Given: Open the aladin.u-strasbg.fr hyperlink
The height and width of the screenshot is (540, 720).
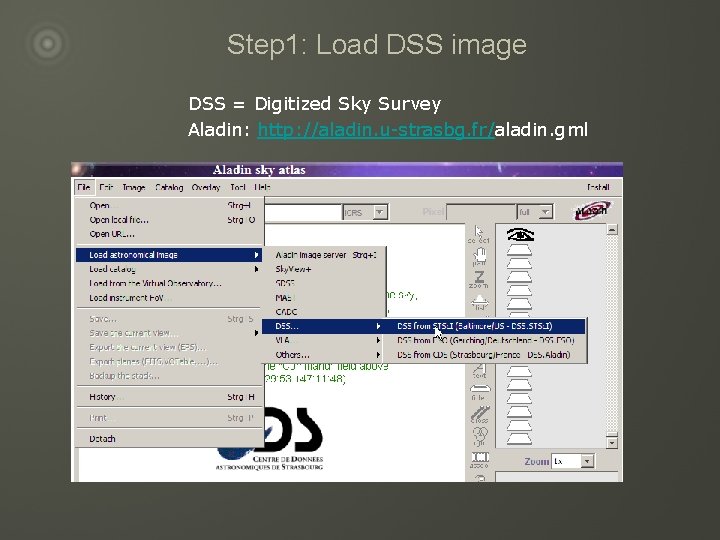Looking at the screenshot, I should coord(376,130).
